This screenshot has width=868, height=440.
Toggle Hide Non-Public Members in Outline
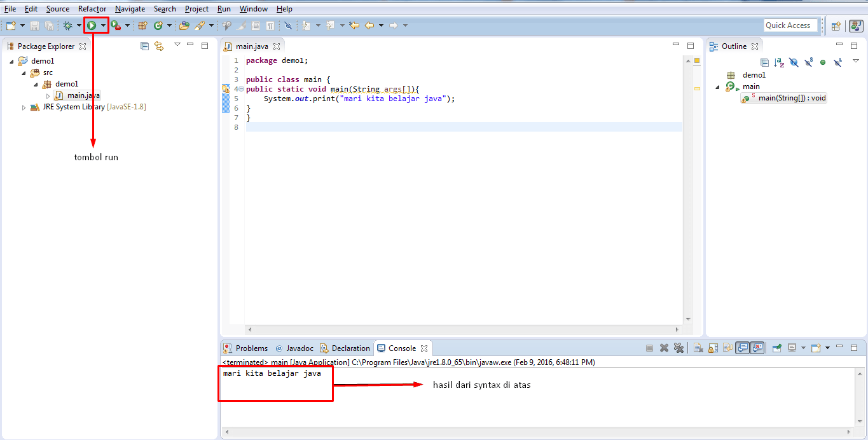(x=823, y=62)
